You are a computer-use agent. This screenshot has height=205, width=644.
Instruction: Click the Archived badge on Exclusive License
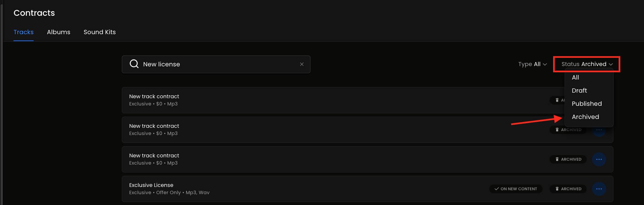coord(568,189)
